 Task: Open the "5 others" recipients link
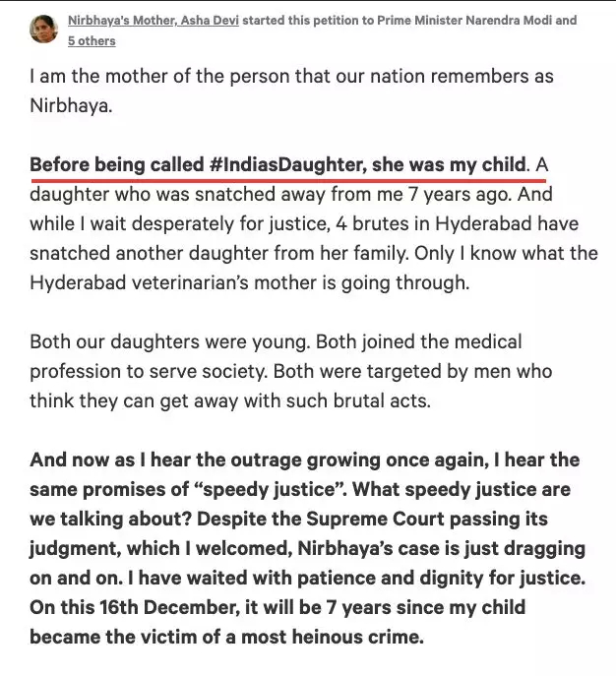click(92, 41)
